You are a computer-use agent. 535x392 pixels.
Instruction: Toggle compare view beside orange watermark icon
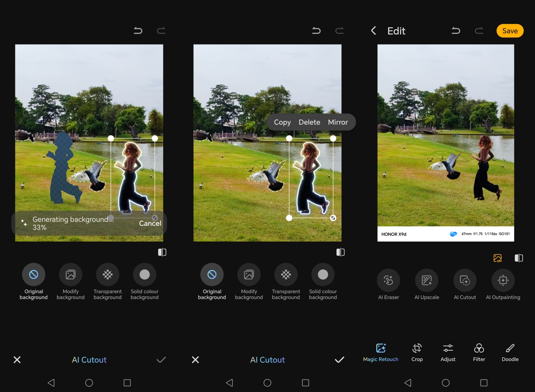(x=519, y=258)
